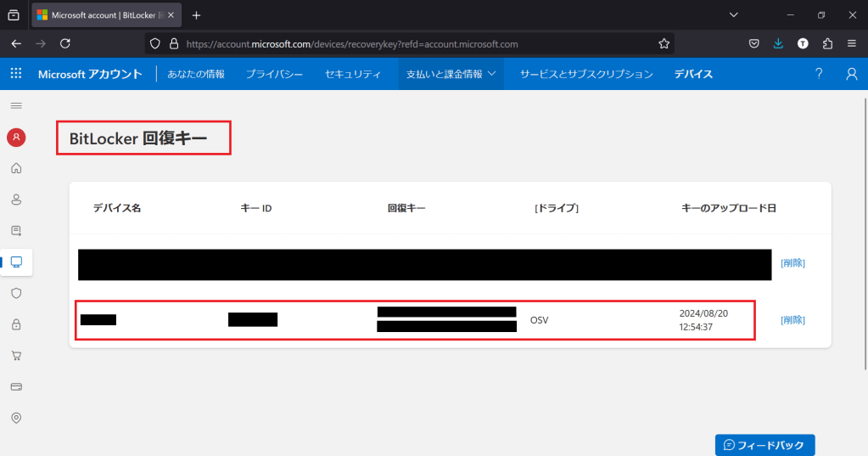The height and width of the screenshot is (456, 868).
Task: Open the location pin icon in sidebar
Action: pyautogui.click(x=16, y=418)
